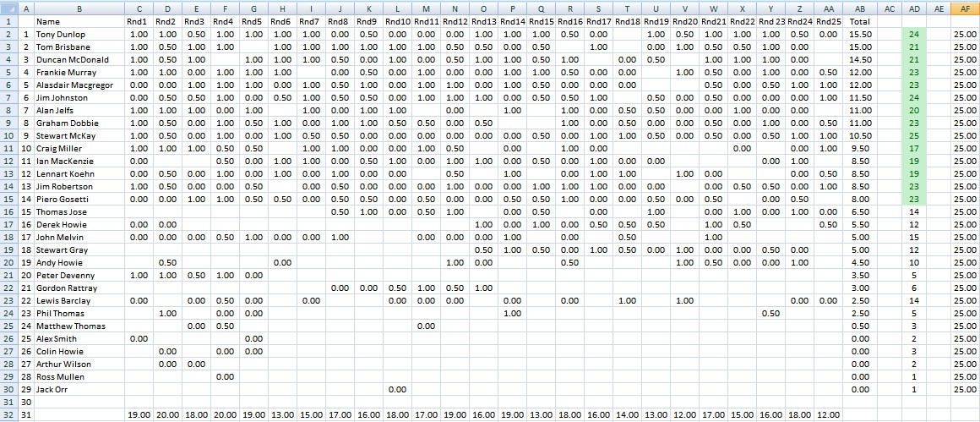
Task: Click the "Rnd25" header cell
Action: (x=828, y=21)
